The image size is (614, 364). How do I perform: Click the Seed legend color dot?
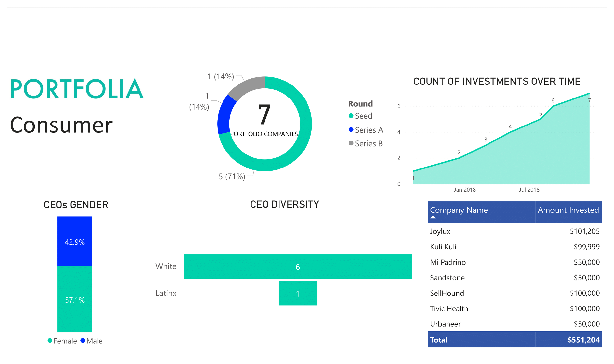click(x=351, y=116)
